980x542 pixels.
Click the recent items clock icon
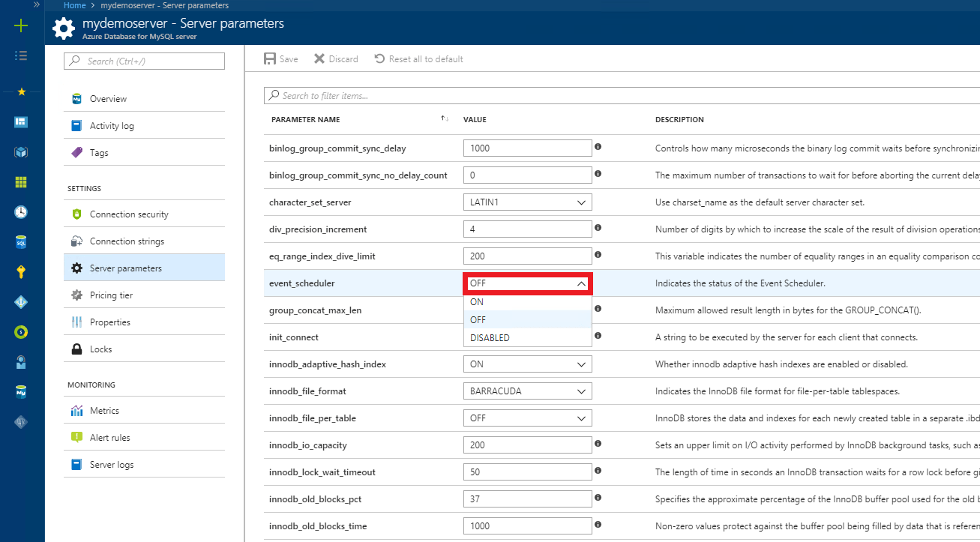click(x=21, y=212)
